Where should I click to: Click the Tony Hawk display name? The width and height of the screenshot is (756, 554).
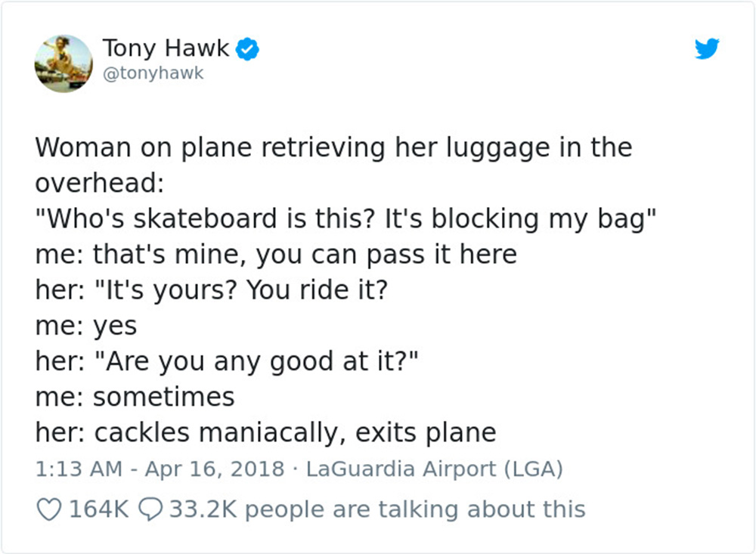(166, 48)
